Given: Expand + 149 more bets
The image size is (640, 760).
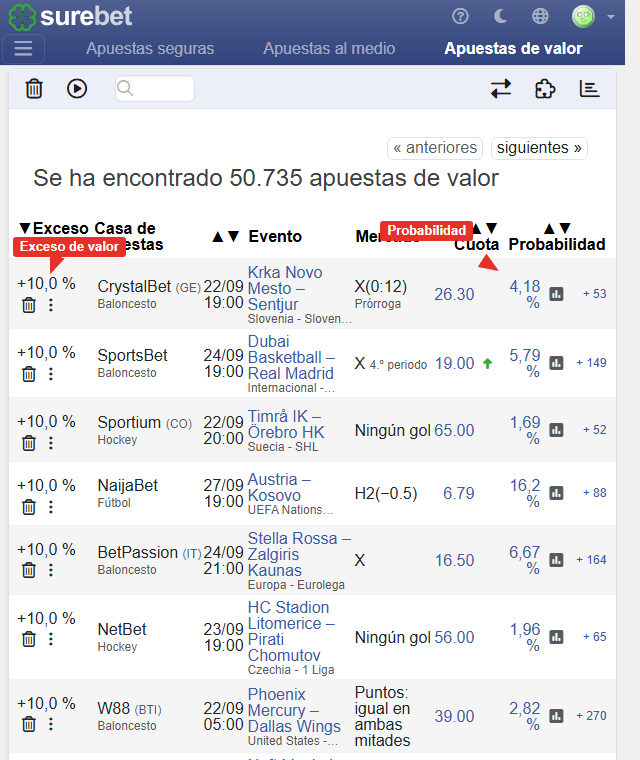Looking at the screenshot, I should pos(591,363).
